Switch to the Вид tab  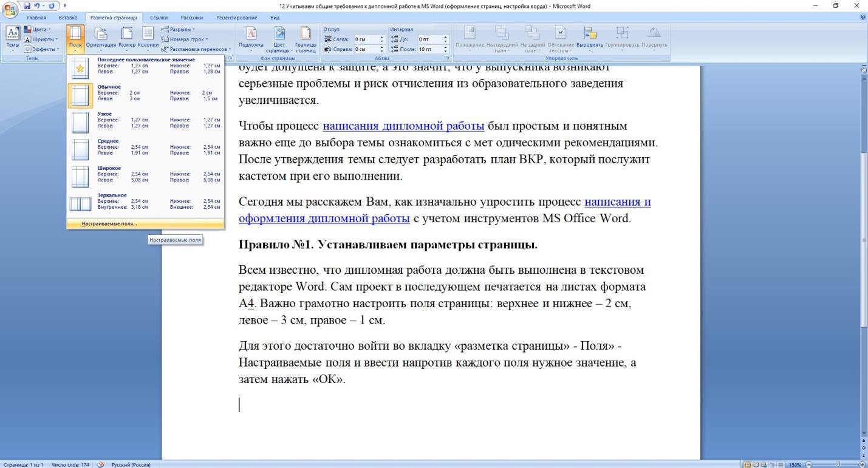[x=275, y=18]
